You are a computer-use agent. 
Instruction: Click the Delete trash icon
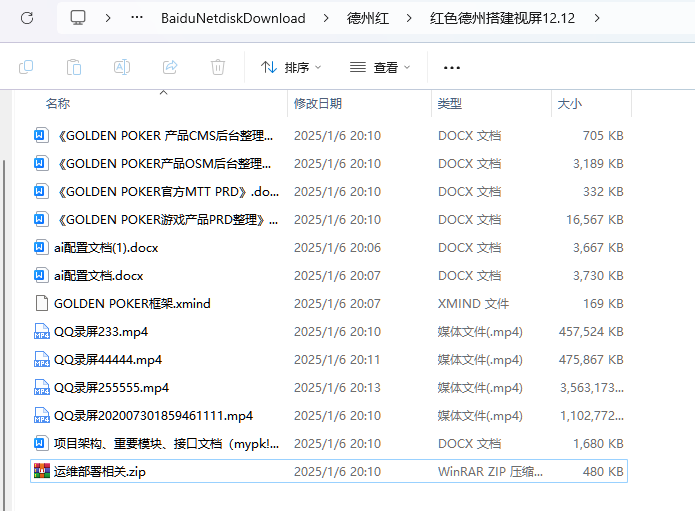(218, 67)
